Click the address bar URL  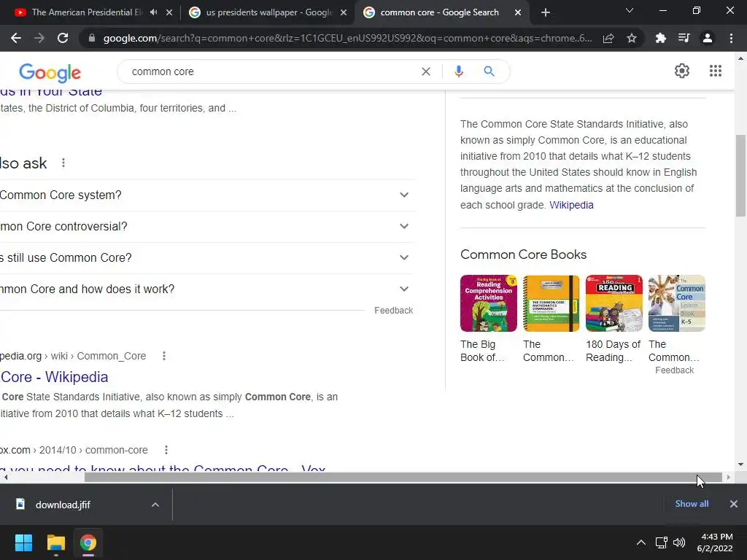point(347,38)
